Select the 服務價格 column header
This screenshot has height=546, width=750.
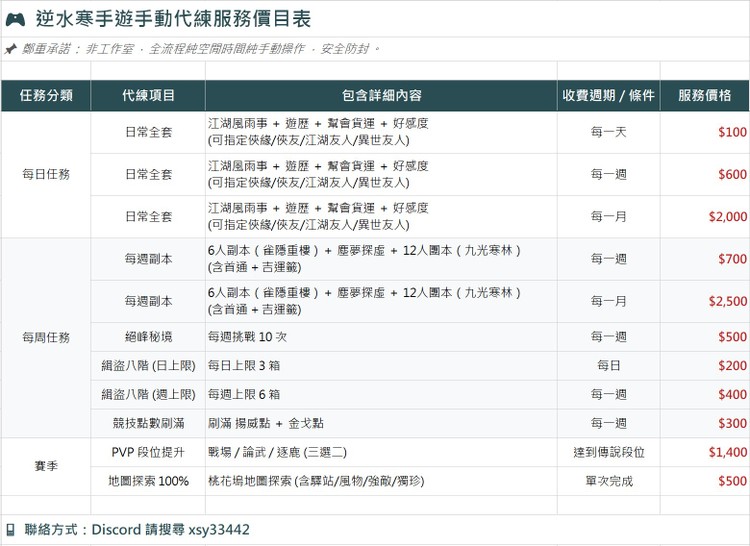705,96
